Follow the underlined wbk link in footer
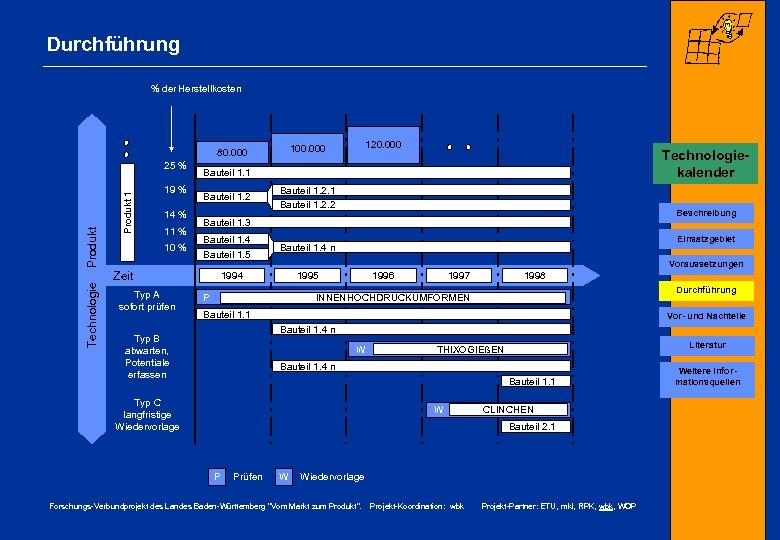 [605, 506]
